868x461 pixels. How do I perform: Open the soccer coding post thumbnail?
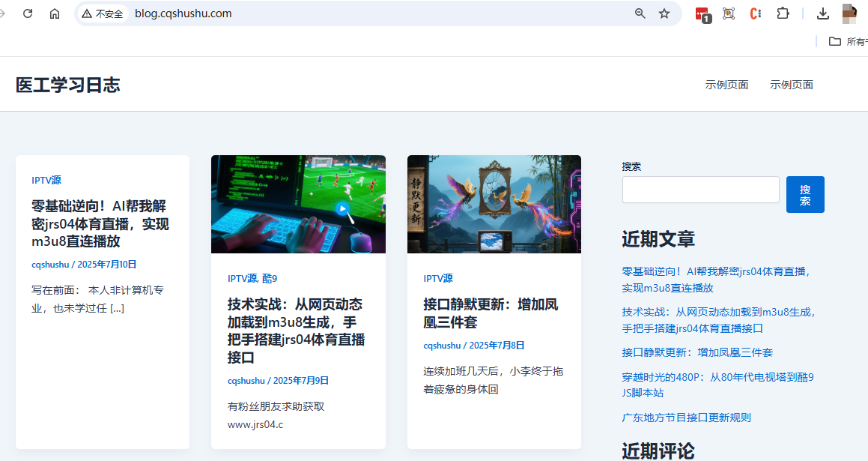coord(298,204)
